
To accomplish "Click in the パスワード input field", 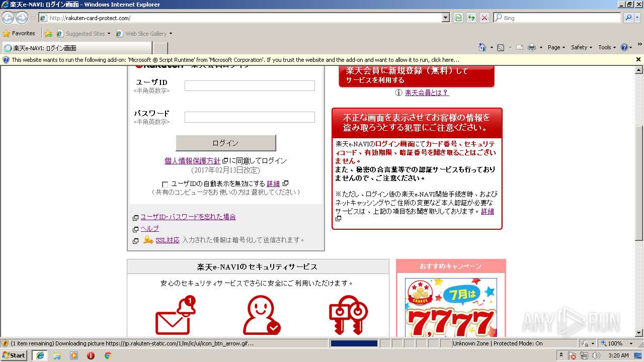I will 250,117.
